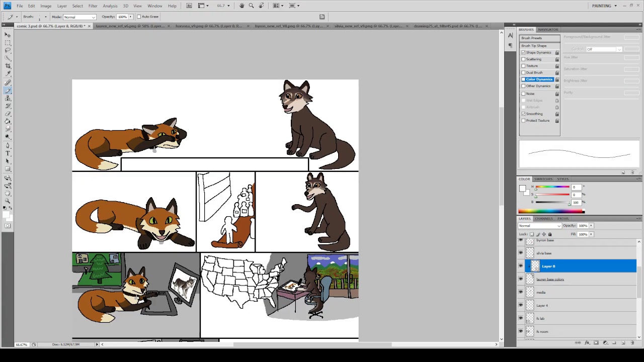Screen dimensions: 644x362
Task: Enable the Texture checkbox
Action: click(x=523, y=66)
